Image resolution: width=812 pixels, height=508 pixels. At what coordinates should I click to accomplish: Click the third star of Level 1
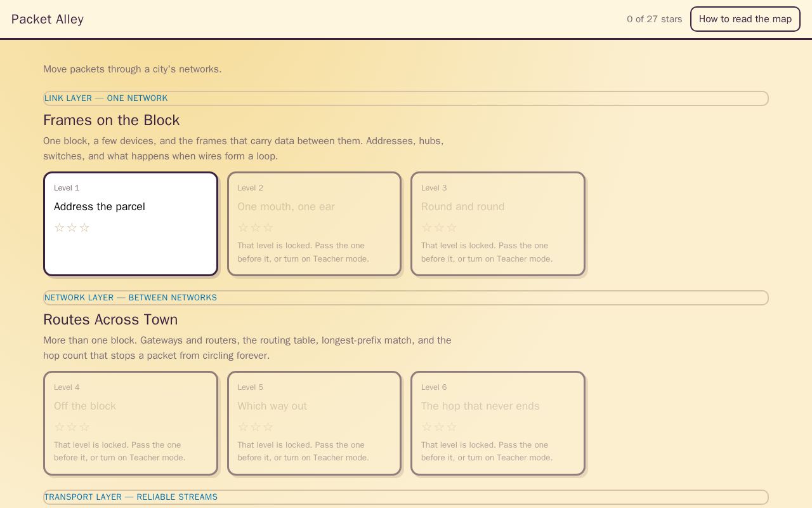coord(84,227)
